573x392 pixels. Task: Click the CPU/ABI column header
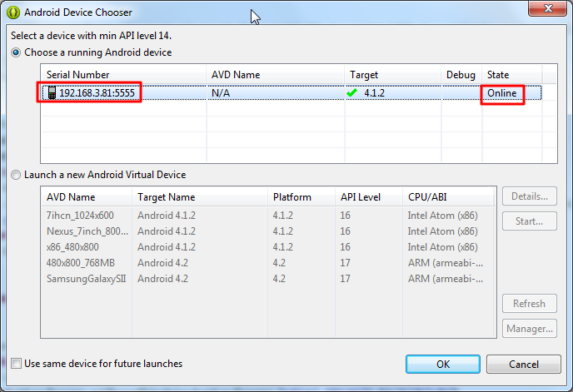pyautogui.click(x=448, y=197)
